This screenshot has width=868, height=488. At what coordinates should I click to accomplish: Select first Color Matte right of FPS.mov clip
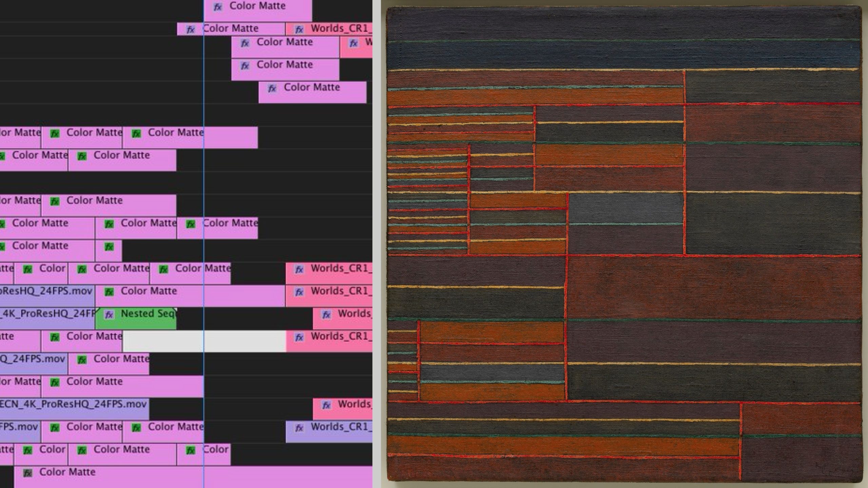82,431
